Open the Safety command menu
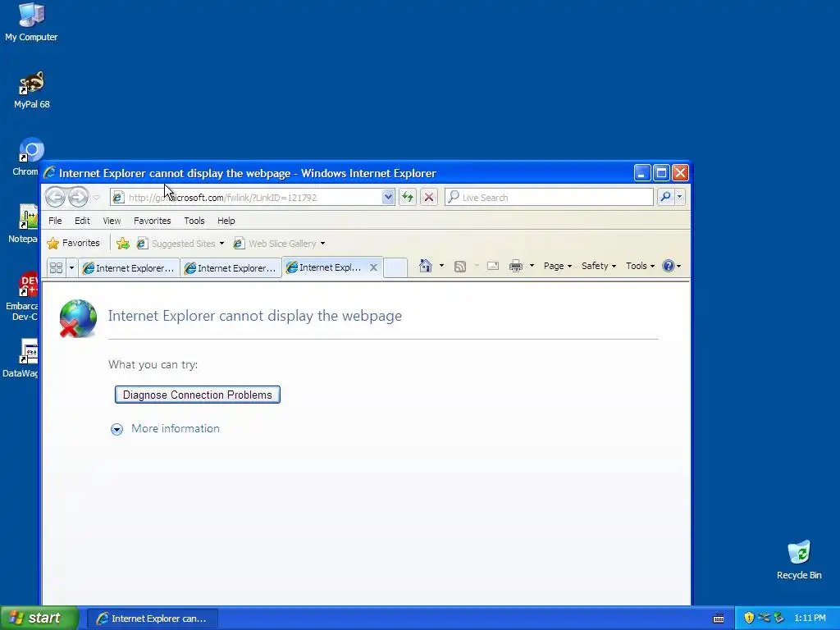Viewport: 840px width, 630px height. (x=598, y=267)
